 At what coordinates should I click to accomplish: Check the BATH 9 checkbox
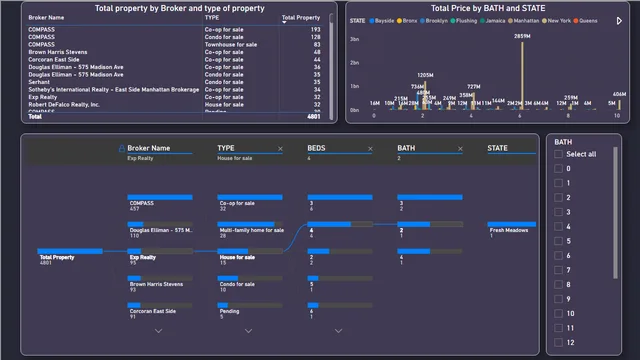[x=558, y=299]
